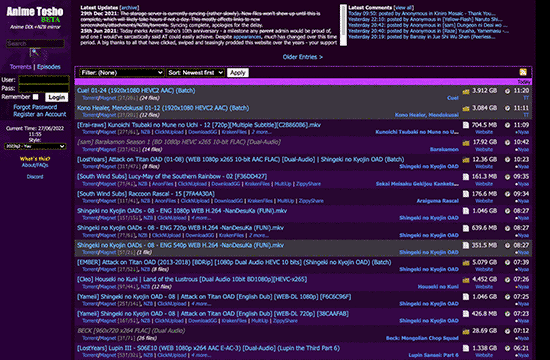This screenshot has width=550, height=360.
Task: Click folder icon next to 4.452 GB
Action: pos(466,280)
